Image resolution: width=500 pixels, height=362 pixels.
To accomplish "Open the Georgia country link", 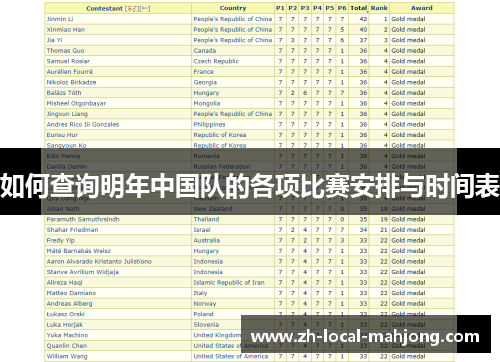I will (x=205, y=82).
